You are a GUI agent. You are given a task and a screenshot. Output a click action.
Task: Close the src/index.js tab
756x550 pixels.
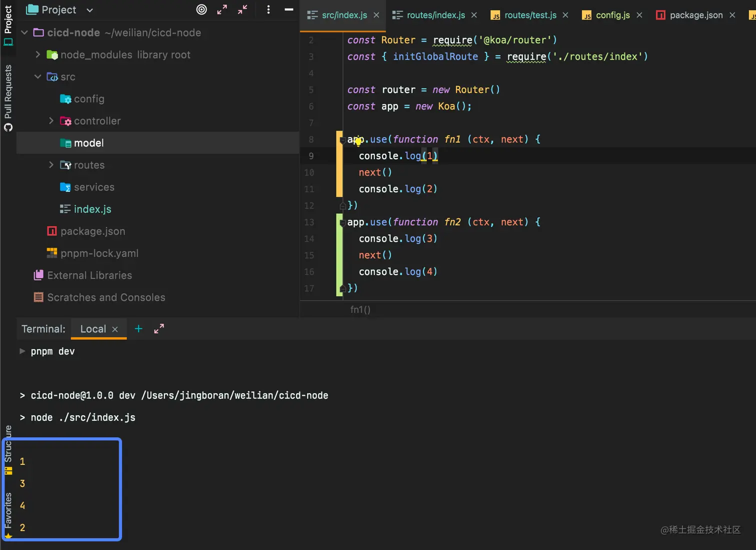tap(376, 16)
